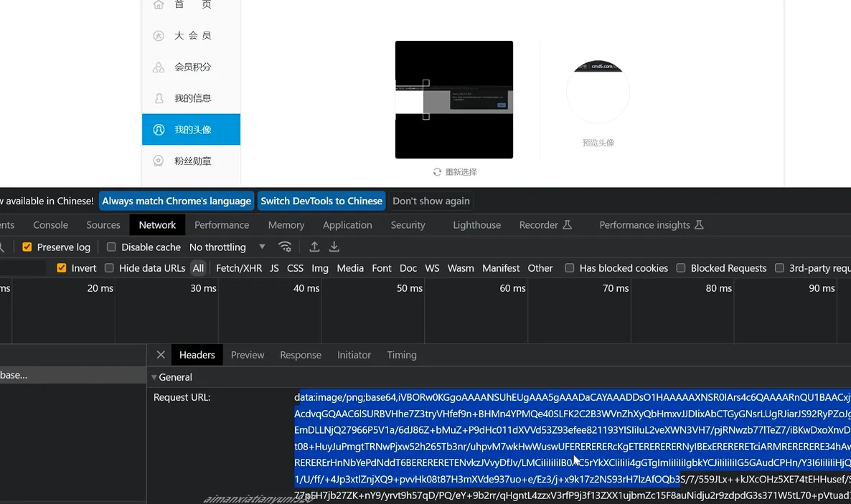Screen dimensions: 851x504
Task: Click the 大会员 sidebar icon
Action: point(159,36)
